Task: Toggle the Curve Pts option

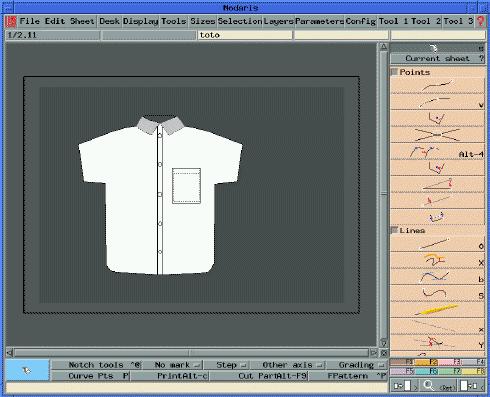Action: pyautogui.click(x=91, y=376)
